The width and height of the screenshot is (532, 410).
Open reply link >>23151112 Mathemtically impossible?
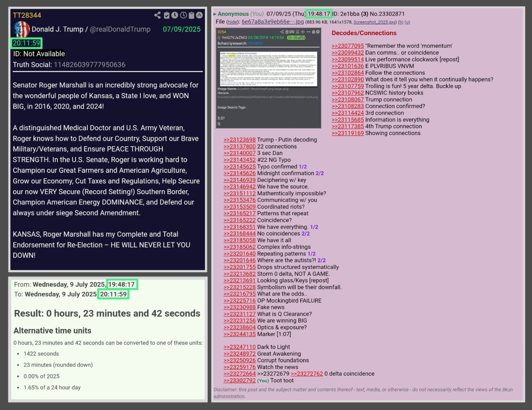coord(239,193)
